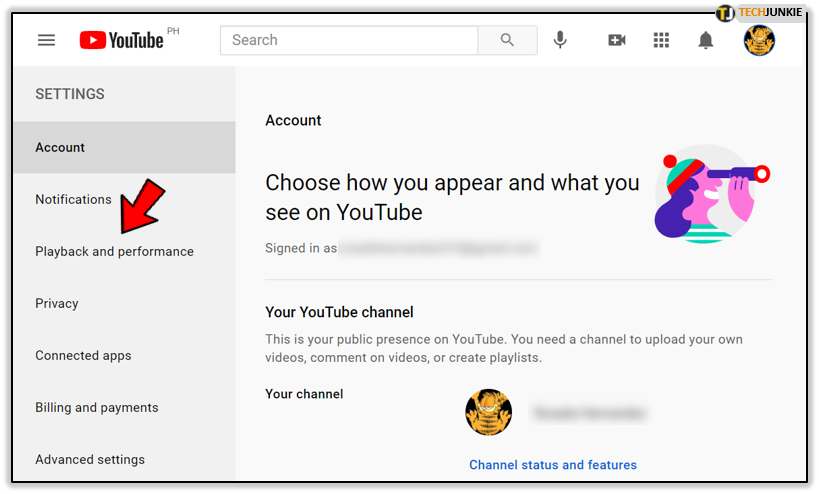Click the 'Signed in as' text
The image size is (819, 494).
[301, 248]
